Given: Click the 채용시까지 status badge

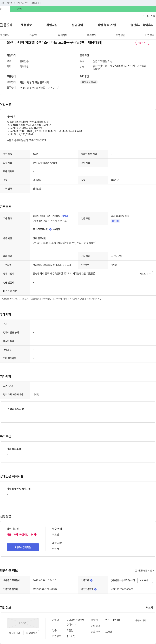Looking at the screenshot, I should 143,43.
